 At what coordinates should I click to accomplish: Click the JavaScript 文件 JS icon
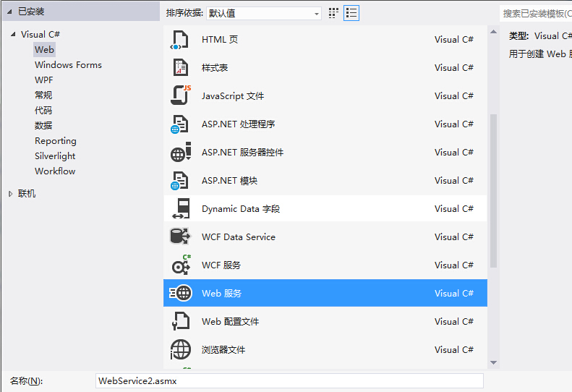tap(181, 95)
